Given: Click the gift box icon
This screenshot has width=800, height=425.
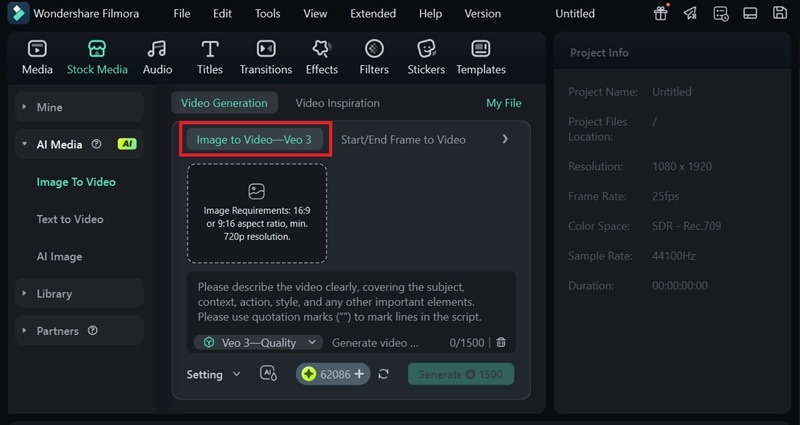Looking at the screenshot, I should (x=661, y=13).
